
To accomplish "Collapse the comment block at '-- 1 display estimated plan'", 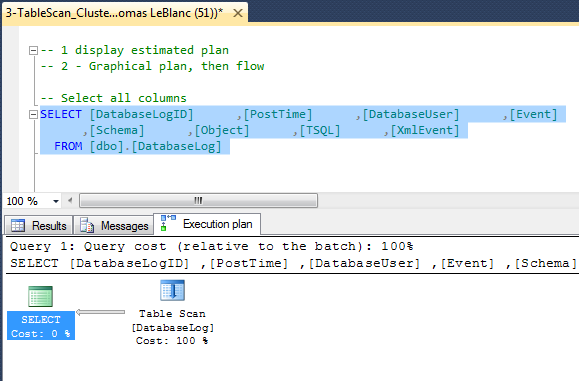I will coord(34,50).
